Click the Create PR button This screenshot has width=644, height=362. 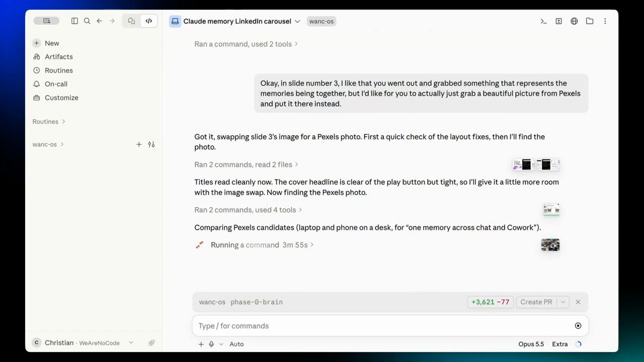[x=536, y=302]
